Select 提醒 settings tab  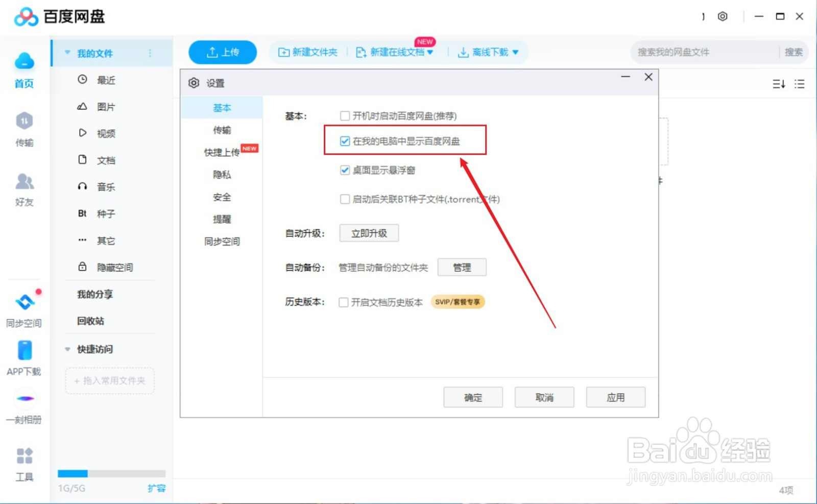(222, 219)
